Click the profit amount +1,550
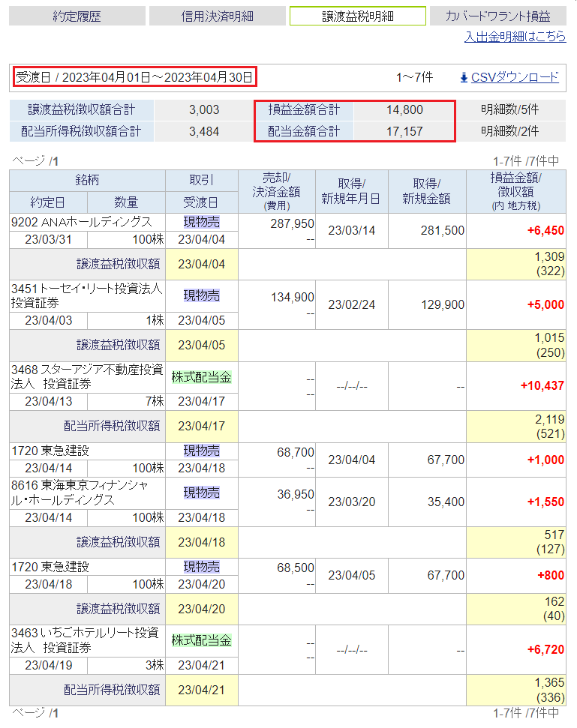Image resolution: width=577 pixels, height=728 pixels. [545, 502]
